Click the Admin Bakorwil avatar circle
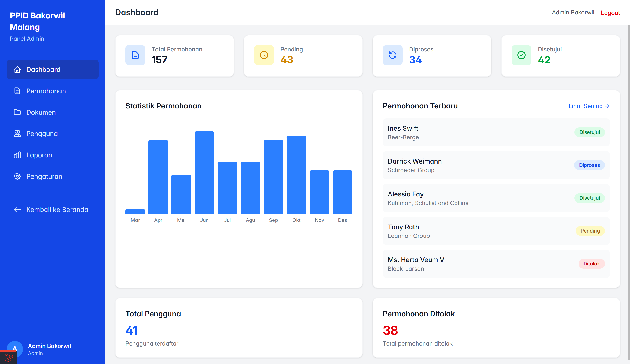The height and width of the screenshot is (364, 630). (x=15, y=349)
